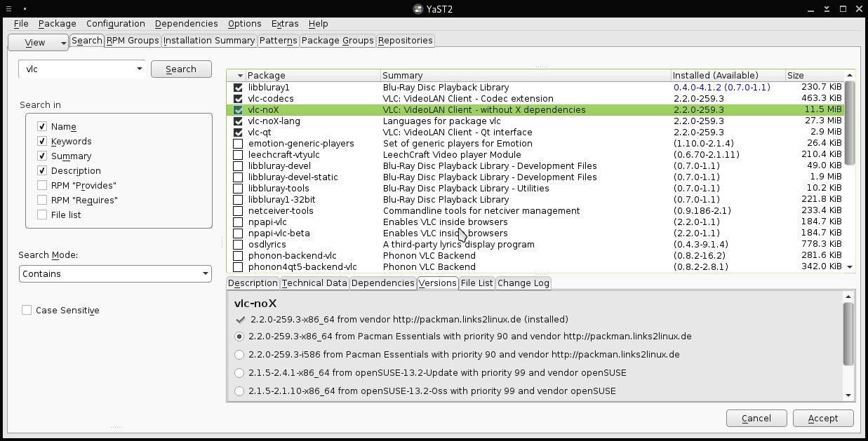The height and width of the screenshot is (441, 868).
Task: Mark phonon-backend-vlc for installation
Action: [x=238, y=256]
